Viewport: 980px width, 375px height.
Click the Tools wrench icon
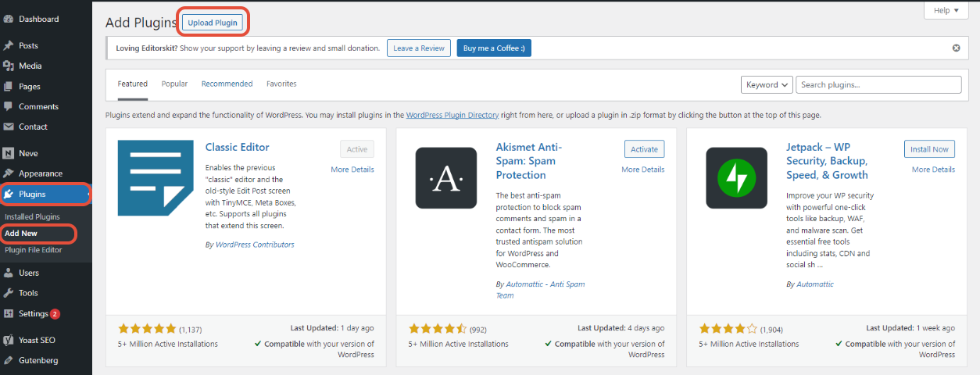click(x=9, y=293)
